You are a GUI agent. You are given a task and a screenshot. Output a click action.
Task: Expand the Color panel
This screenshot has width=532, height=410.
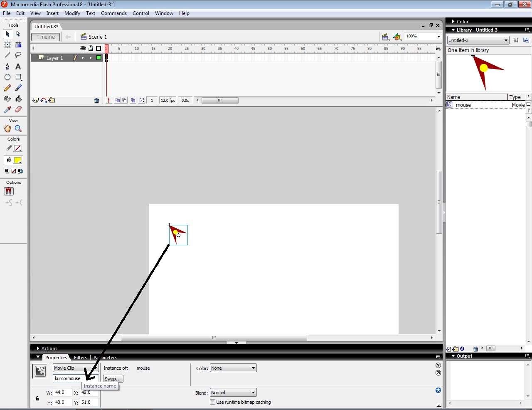tap(453, 22)
